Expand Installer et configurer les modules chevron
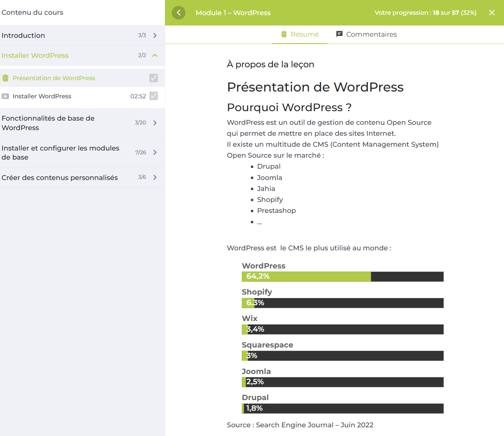The height and width of the screenshot is (436, 504). [155, 152]
